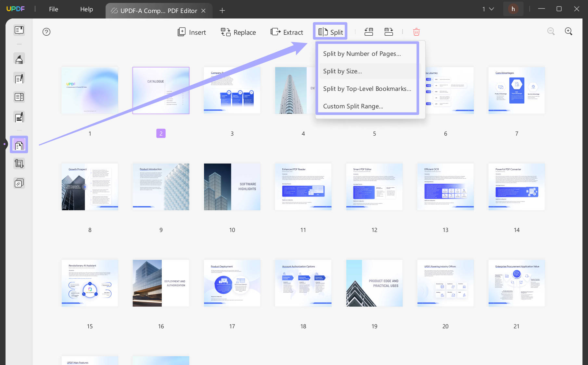The image size is (588, 365).
Task: Open the Split dropdown menu
Action: 330,31
